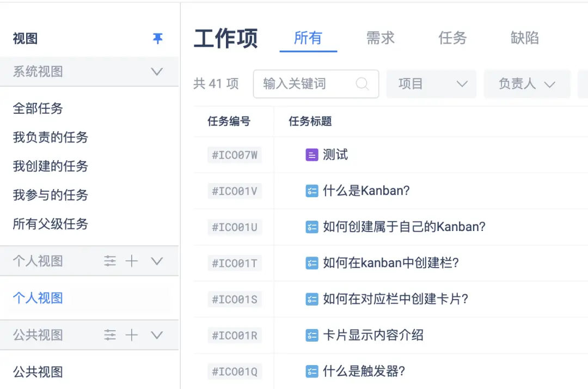Click the task icon beside 什么是触发器?
588x389 pixels.
(x=311, y=372)
